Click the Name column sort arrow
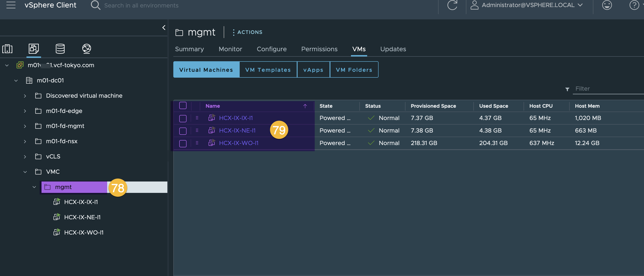This screenshot has width=644, height=276. (x=305, y=106)
